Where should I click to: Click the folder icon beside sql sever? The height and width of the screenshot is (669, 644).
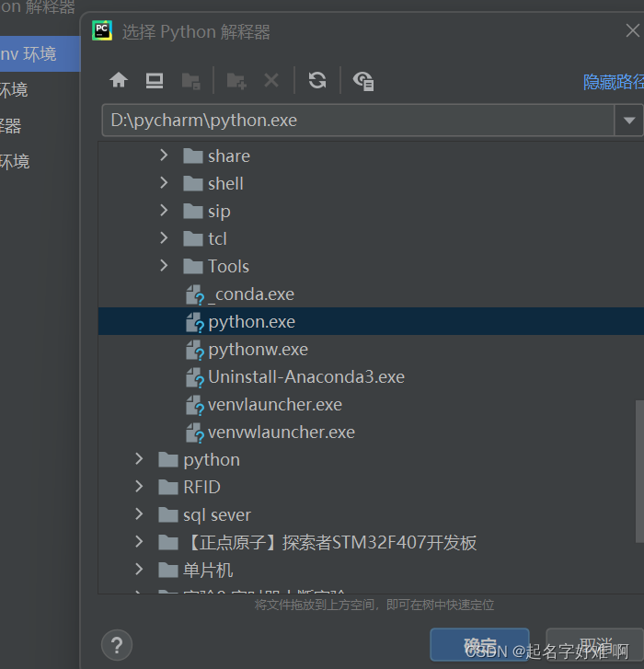[x=168, y=515]
